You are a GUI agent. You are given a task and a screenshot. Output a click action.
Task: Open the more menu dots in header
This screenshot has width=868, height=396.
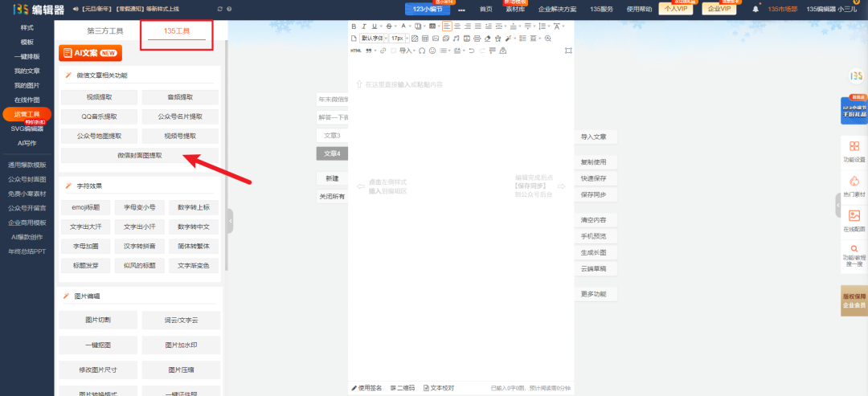coord(461,10)
